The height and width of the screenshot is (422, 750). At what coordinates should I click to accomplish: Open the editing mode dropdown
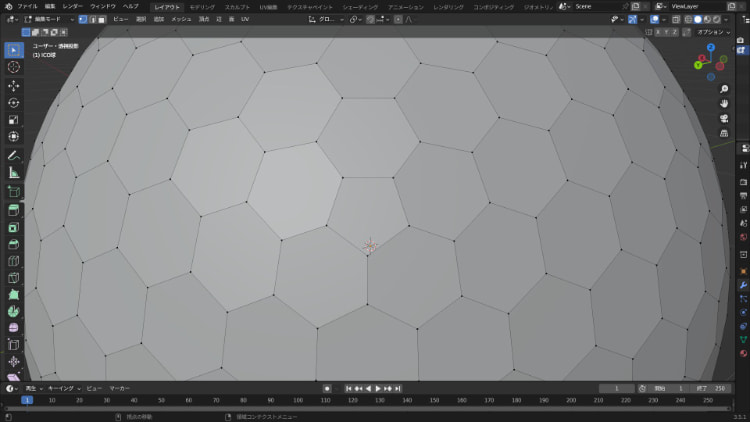pos(49,19)
